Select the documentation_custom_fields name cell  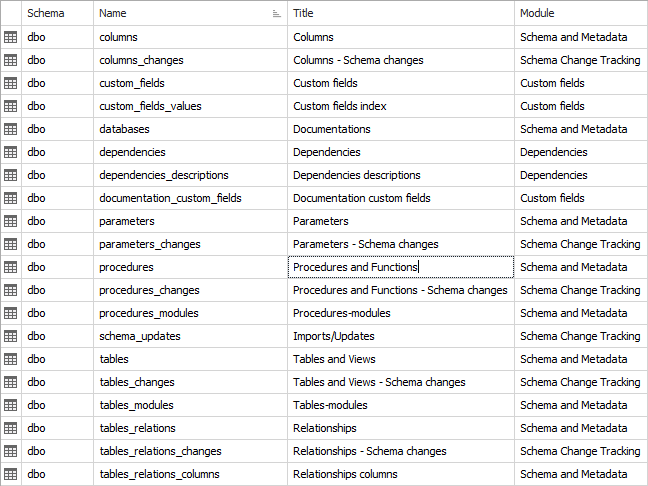pyautogui.click(x=171, y=198)
